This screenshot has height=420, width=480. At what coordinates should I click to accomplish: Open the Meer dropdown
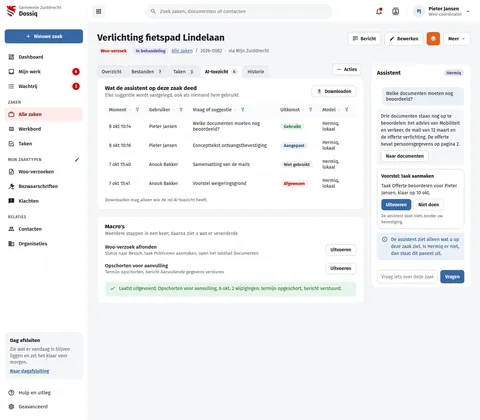(457, 39)
